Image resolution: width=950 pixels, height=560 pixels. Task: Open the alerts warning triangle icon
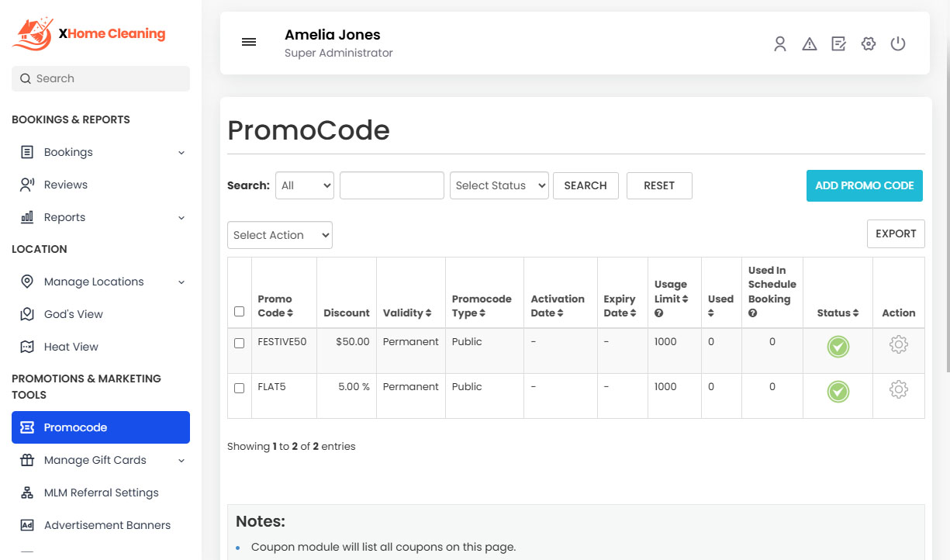coord(809,44)
